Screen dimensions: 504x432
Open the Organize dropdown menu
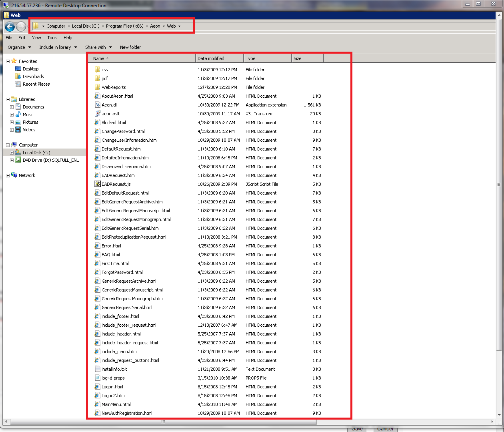[19, 47]
